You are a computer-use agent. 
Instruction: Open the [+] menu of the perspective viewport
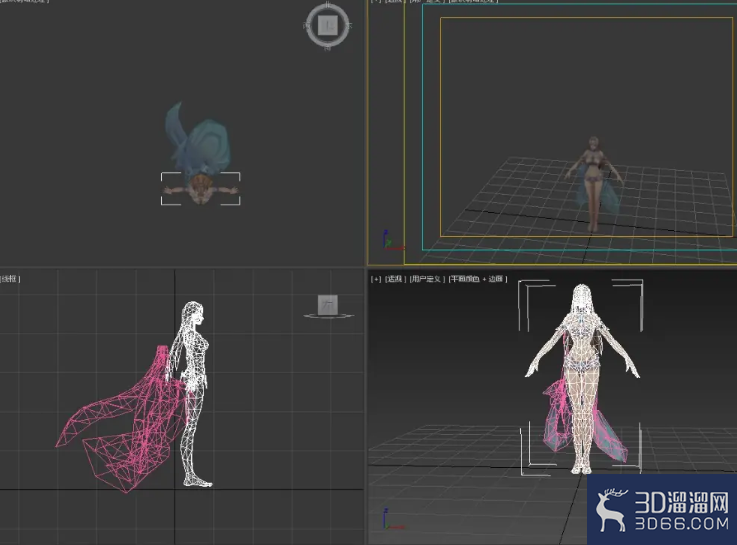pos(376,279)
